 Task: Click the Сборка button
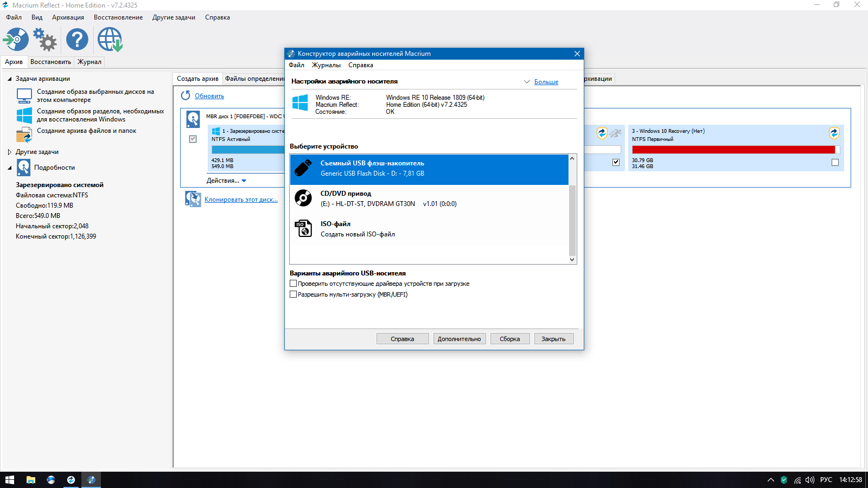click(510, 339)
